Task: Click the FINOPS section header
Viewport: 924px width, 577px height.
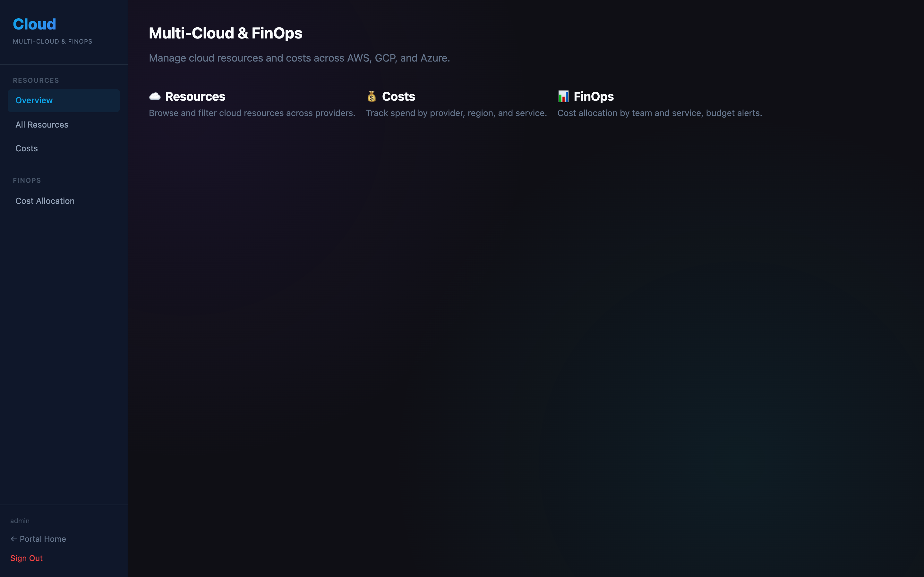Action: click(x=27, y=180)
